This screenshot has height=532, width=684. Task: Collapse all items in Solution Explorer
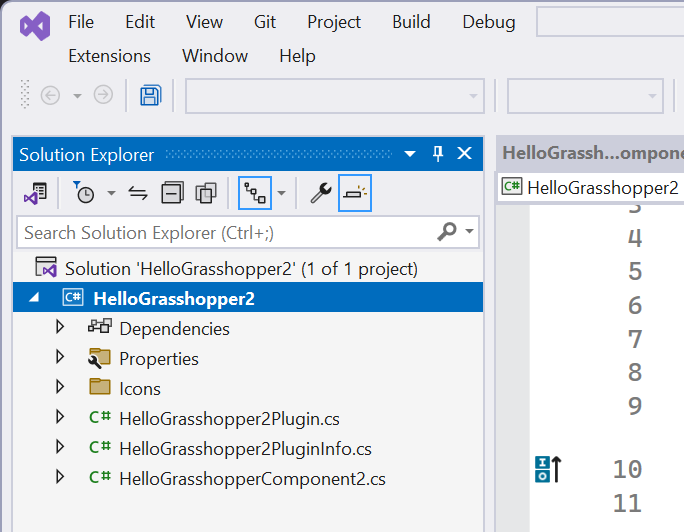coord(172,193)
